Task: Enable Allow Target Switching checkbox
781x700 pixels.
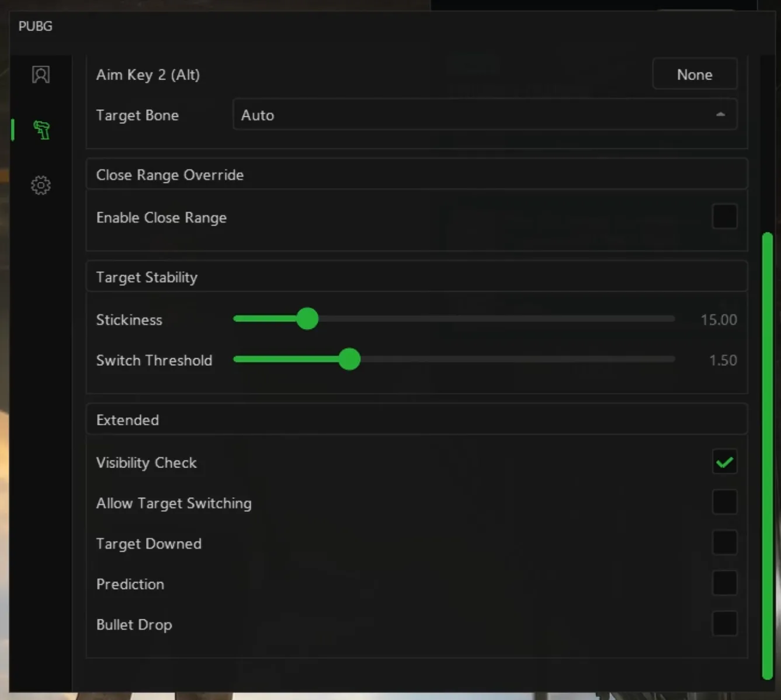Action: tap(724, 502)
